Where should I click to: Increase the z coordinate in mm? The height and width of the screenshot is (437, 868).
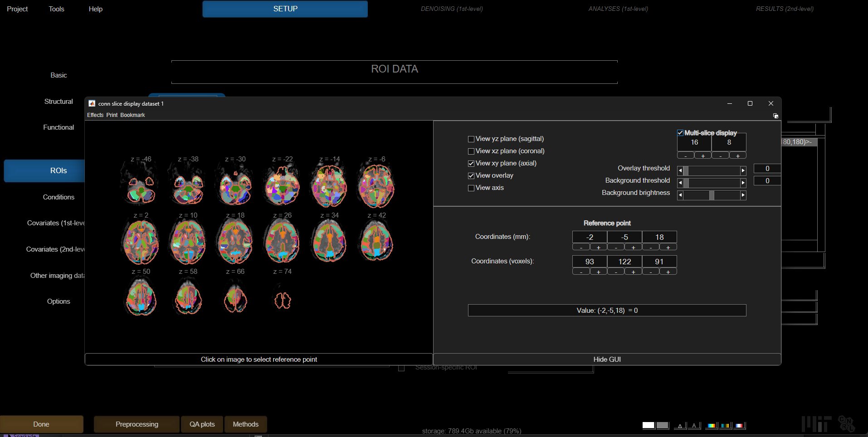[x=668, y=248]
